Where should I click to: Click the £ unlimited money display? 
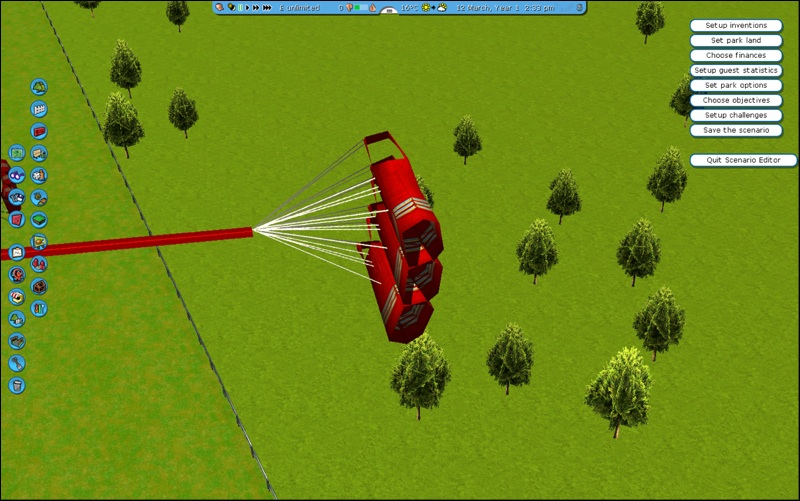pyautogui.click(x=299, y=8)
